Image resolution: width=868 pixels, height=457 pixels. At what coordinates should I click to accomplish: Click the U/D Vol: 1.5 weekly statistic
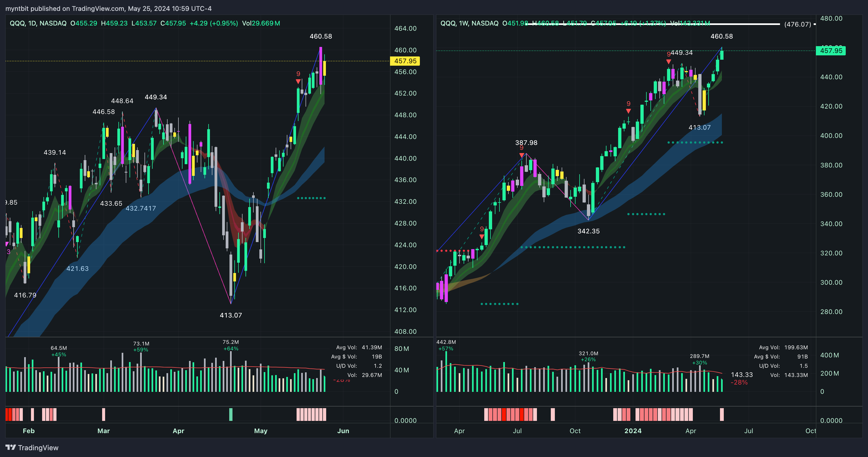point(784,366)
